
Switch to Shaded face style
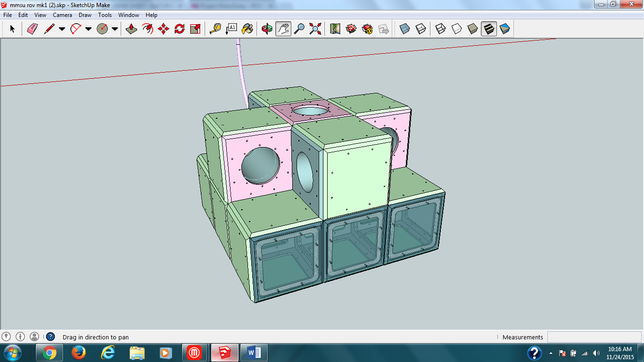(473, 29)
